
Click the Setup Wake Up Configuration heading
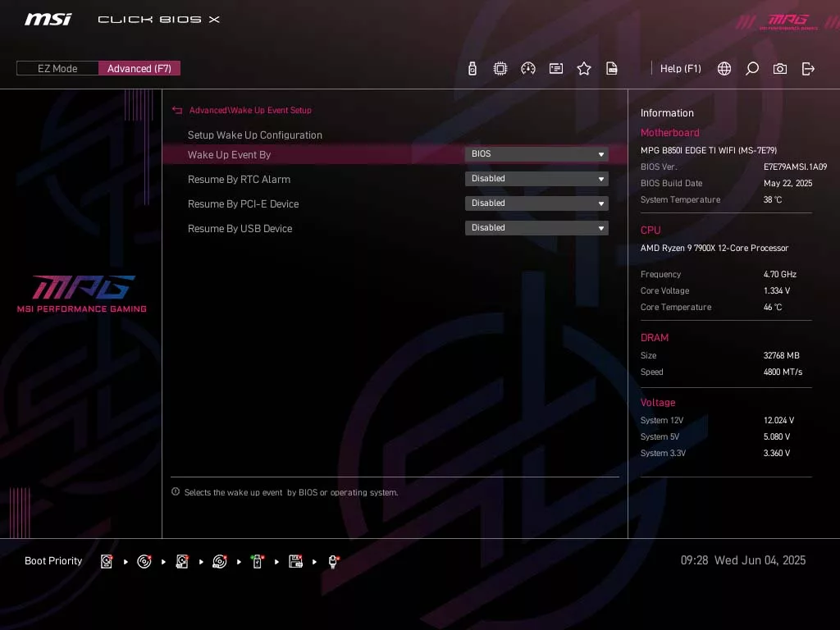(x=255, y=135)
